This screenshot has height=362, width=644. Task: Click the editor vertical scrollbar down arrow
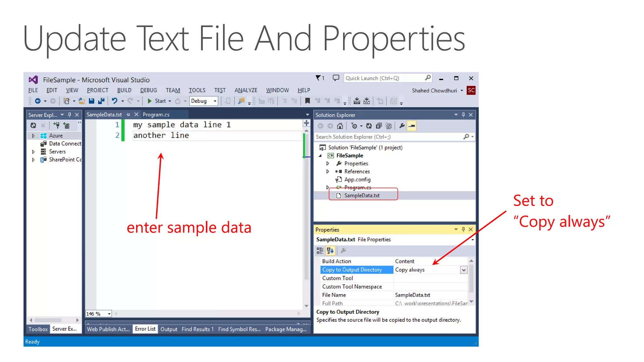306,306
